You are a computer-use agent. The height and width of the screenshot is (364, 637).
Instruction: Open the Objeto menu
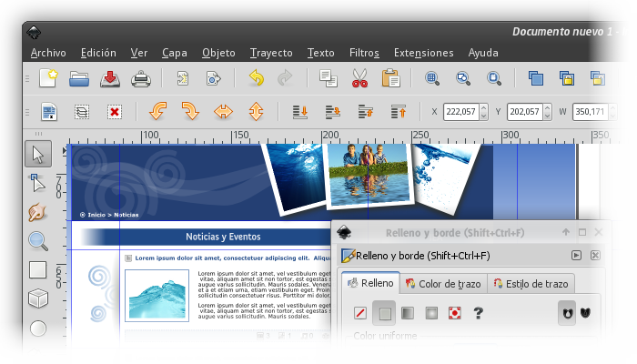(x=218, y=53)
